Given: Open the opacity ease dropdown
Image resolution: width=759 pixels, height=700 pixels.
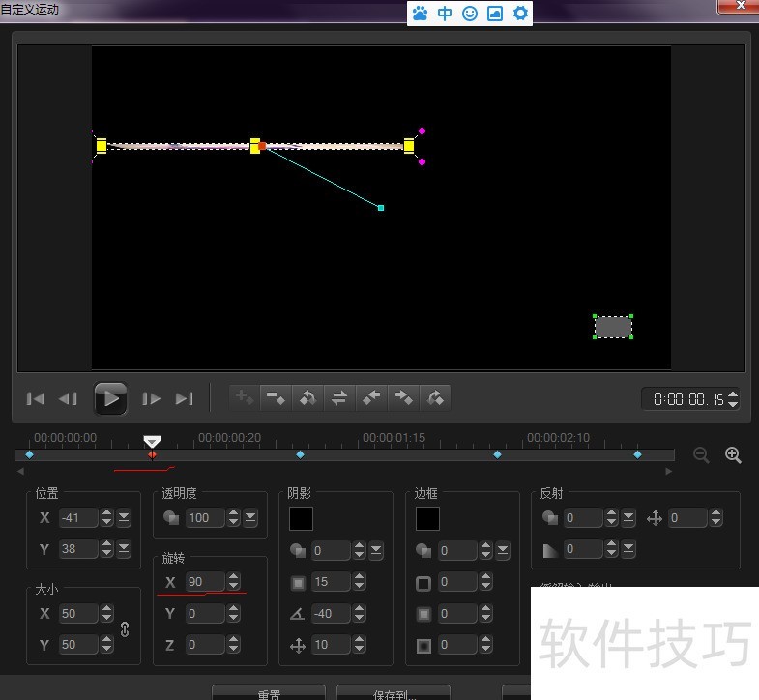Looking at the screenshot, I should tap(250, 518).
